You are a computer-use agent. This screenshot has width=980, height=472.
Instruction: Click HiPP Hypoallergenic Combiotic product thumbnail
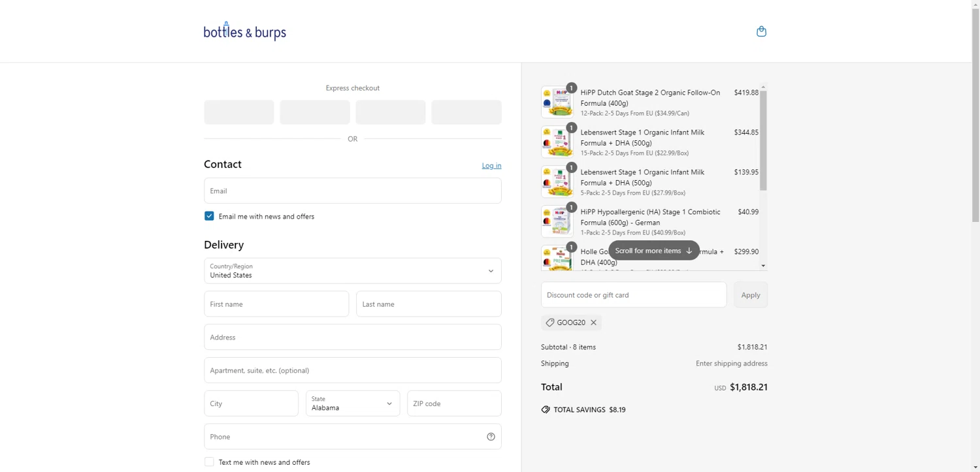pos(557,221)
